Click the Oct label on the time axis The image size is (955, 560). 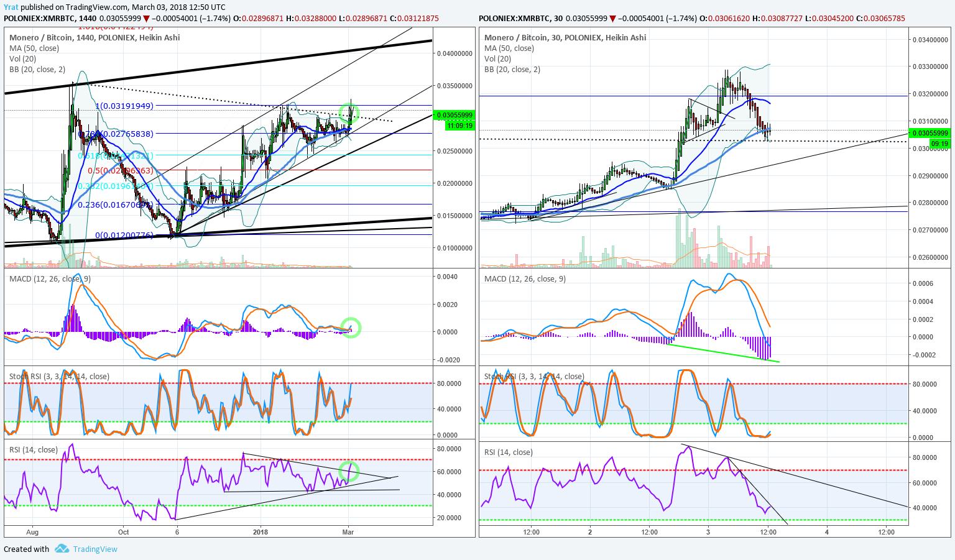tap(123, 531)
